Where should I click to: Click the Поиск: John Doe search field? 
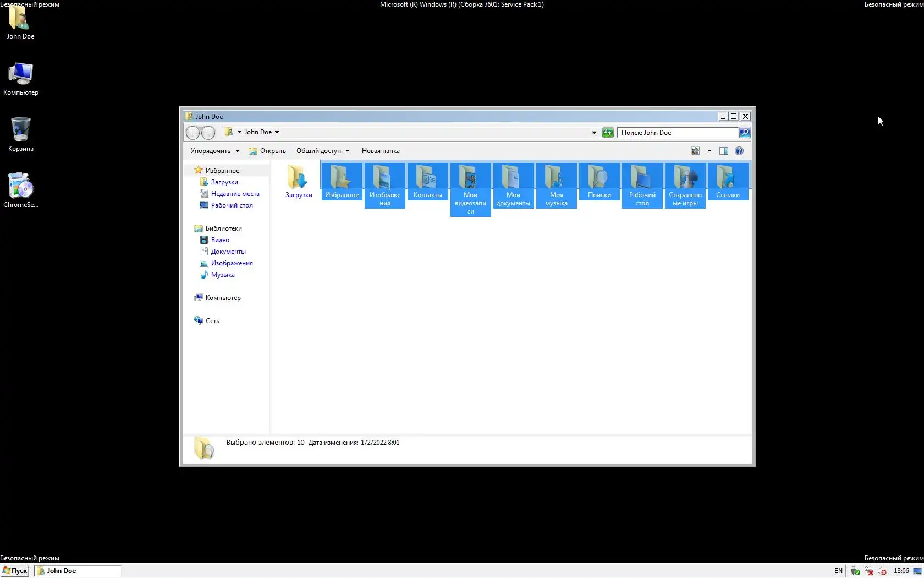tap(678, 133)
